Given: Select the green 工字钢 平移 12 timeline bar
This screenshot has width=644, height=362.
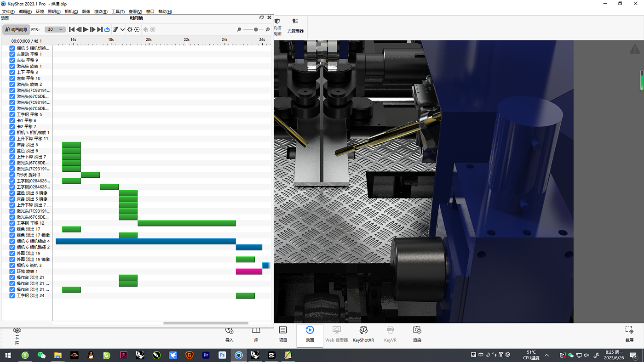Looking at the screenshot, I should coord(187,223).
